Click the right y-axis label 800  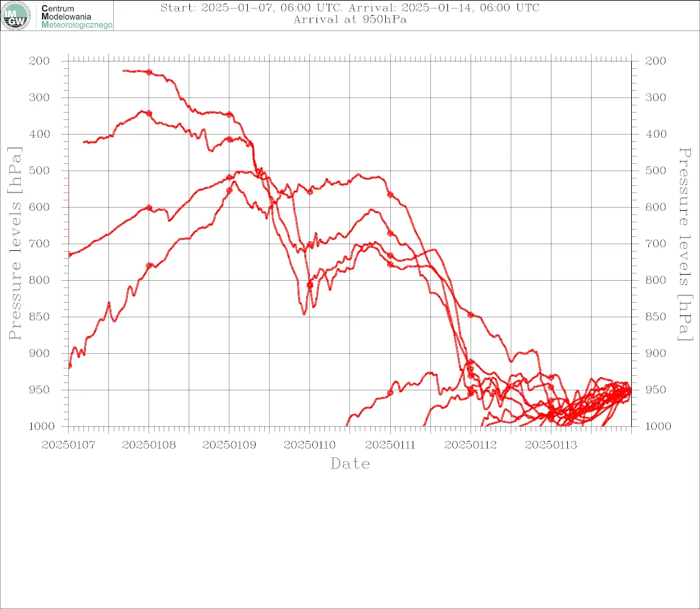point(656,280)
